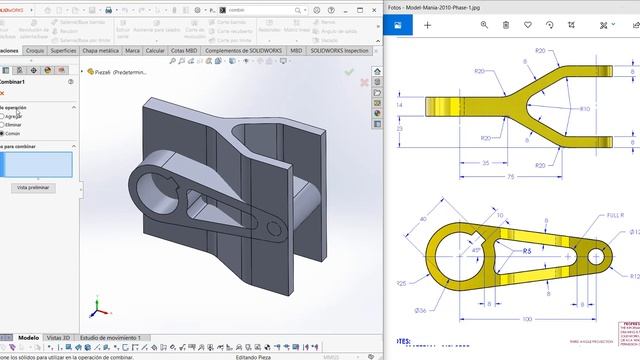
Task: Expand Pieza6 flyout tree arrow
Action: [x=82, y=72]
